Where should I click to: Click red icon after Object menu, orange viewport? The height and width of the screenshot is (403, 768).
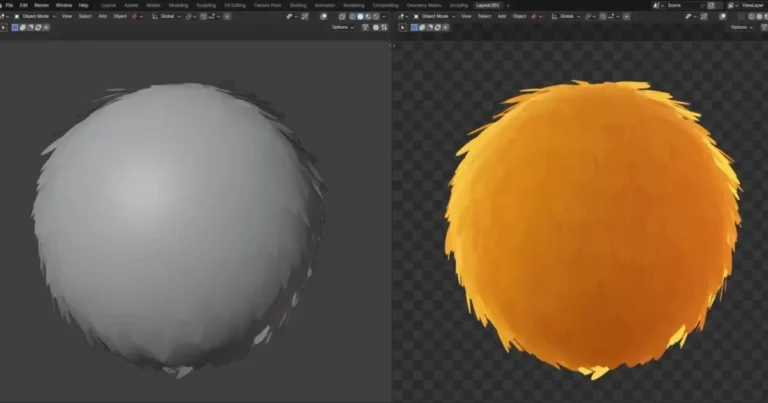point(534,16)
